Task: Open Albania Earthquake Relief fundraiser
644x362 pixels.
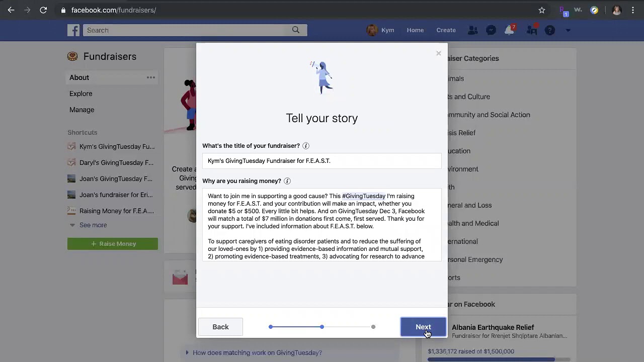Action: point(493,327)
